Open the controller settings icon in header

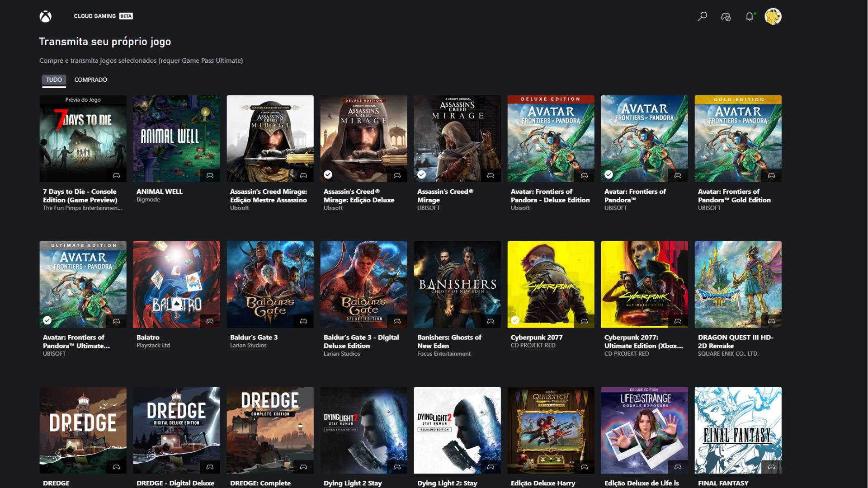tap(726, 17)
